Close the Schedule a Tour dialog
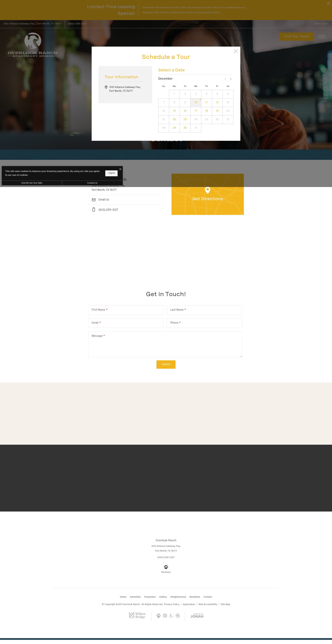Image resolution: width=332 pixels, height=644 pixels. [236, 51]
